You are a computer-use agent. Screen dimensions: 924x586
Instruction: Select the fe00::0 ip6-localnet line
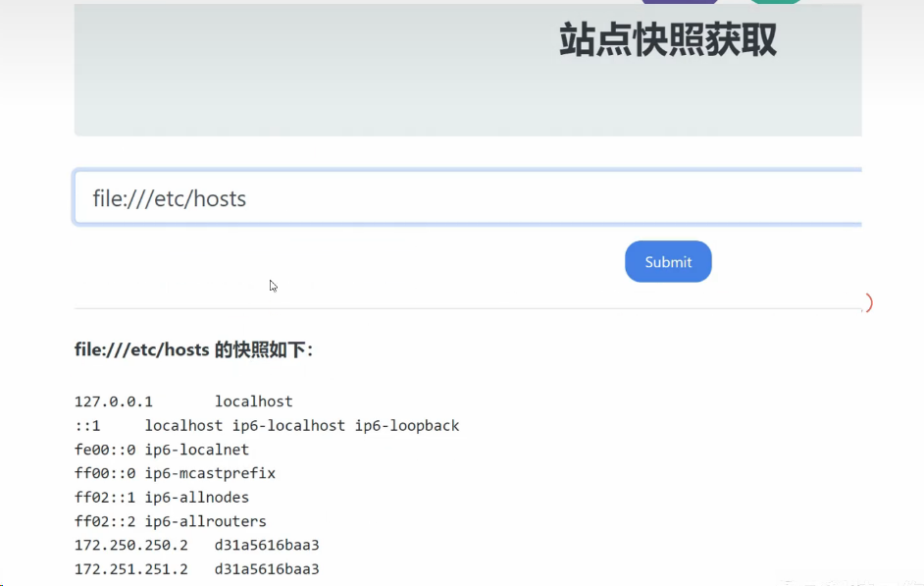pyautogui.click(x=162, y=450)
